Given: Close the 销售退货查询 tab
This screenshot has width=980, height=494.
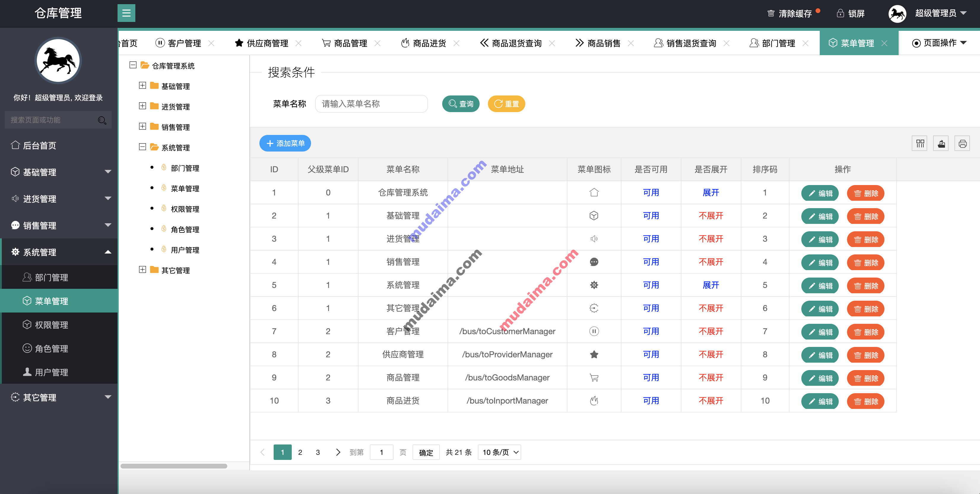Looking at the screenshot, I should [726, 43].
